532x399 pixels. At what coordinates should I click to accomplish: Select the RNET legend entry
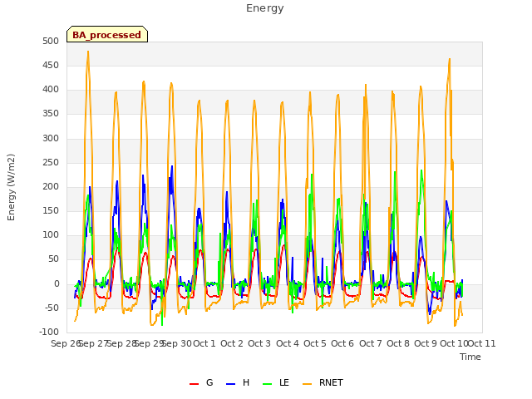click(323, 382)
